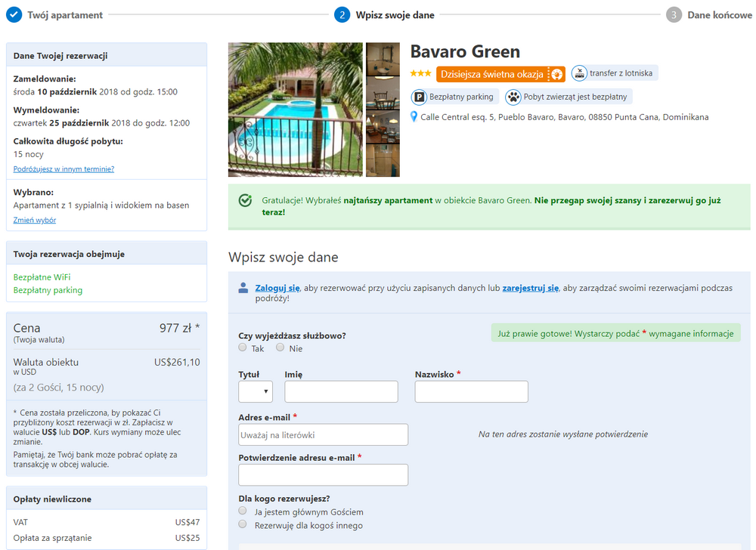756x550 pixels.
Task: Click Bezpłatny parking in reservation includes
Action: 48,290
